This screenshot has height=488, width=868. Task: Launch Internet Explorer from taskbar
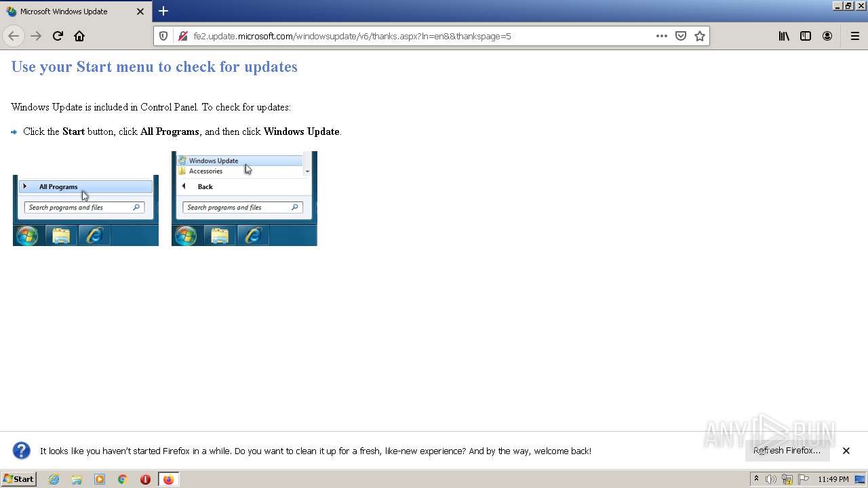point(54,479)
